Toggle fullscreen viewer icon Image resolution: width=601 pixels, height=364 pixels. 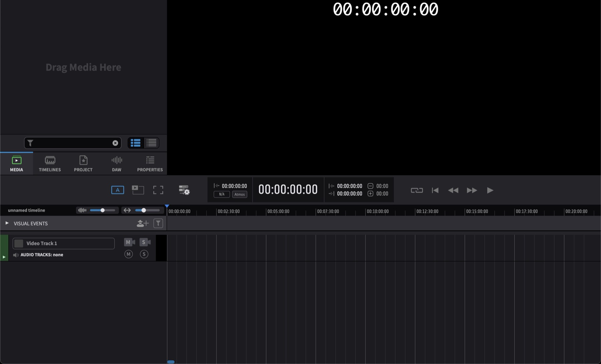[x=158, y=190]
